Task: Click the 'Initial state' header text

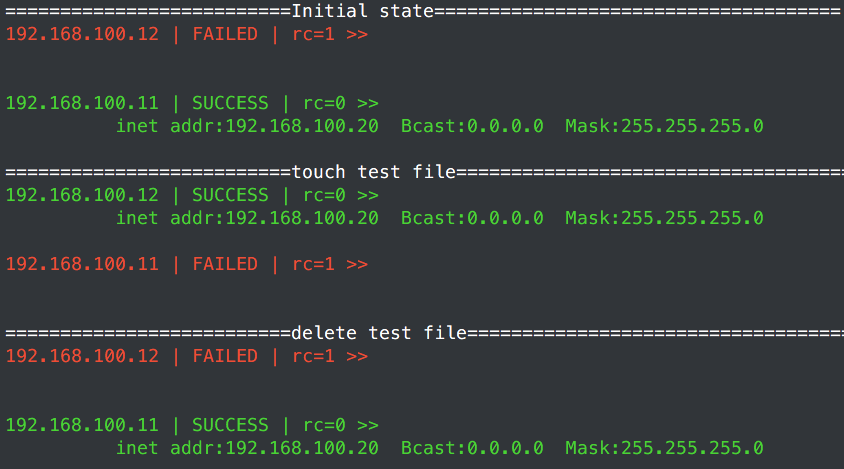Action: coord(363,11)
